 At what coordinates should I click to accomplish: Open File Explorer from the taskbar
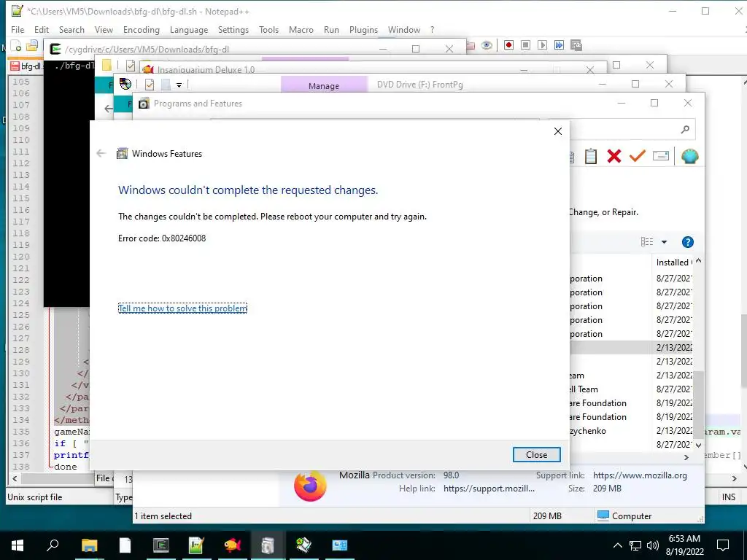[89, 545]
